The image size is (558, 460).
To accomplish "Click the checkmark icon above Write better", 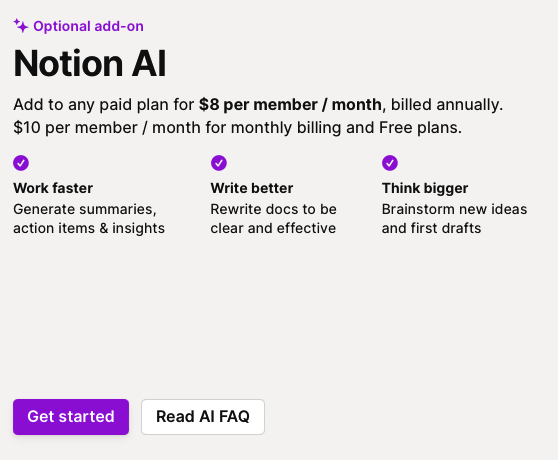I will pyautogui.click(x=219, y=163).
